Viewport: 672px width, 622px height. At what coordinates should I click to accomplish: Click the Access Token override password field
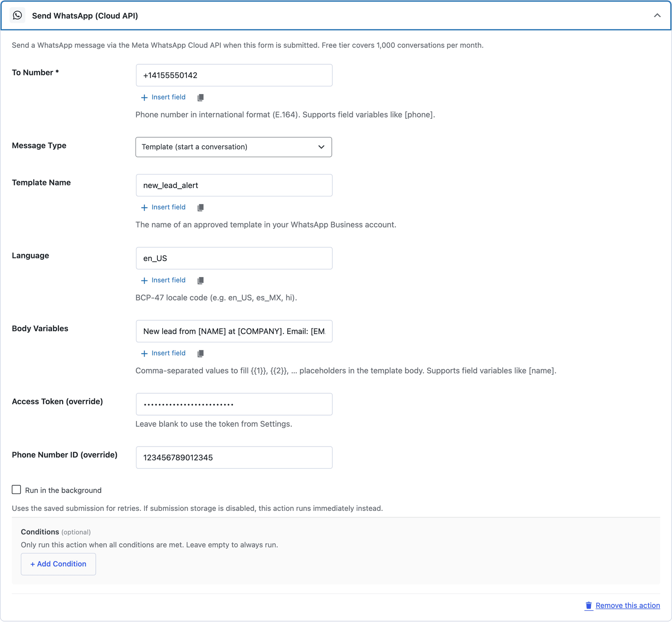point(234,404)
